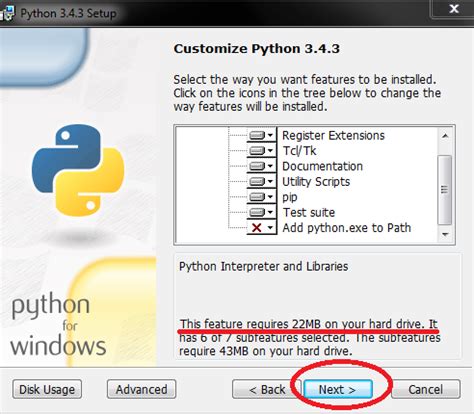Screen dimensions: 474x414
Task: Click the Customize Python 3.4.3 heading
Action: tap(257, 49)
